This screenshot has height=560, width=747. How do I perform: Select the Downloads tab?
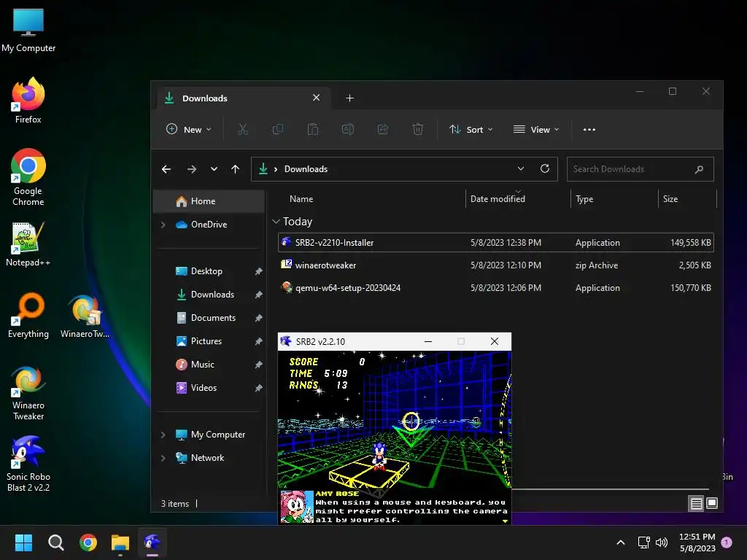[242, 98]
